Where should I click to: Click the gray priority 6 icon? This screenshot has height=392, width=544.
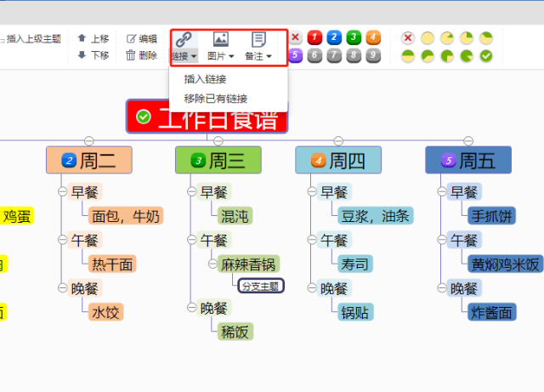(x=314, y=55)
